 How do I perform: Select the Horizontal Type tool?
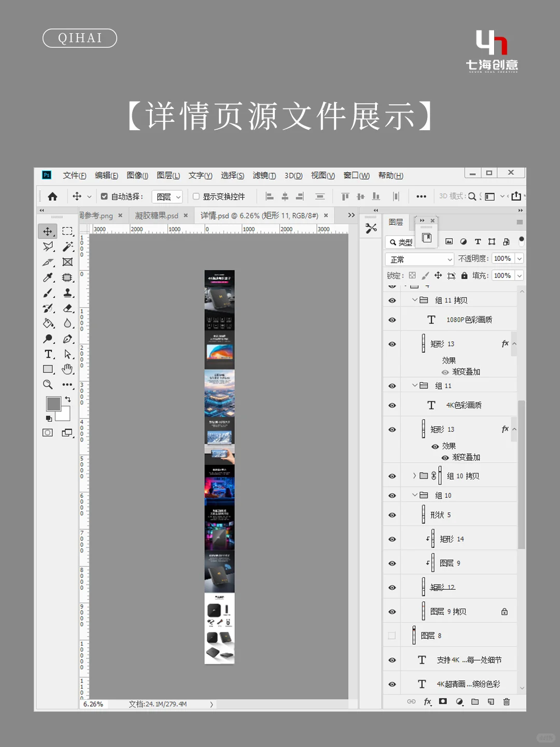click(x=48, y=355)
